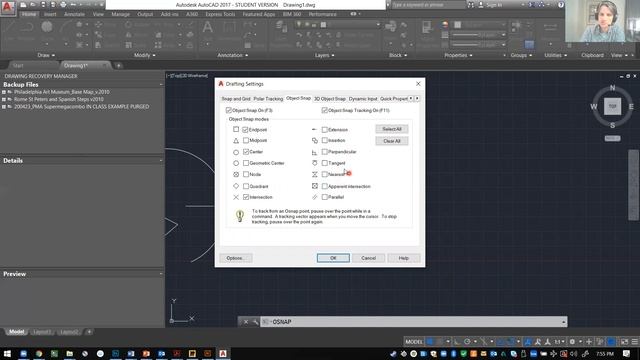Click MODEL button in status bar
Viewport: 640px width, 360px height.
[x=414, y=341]
